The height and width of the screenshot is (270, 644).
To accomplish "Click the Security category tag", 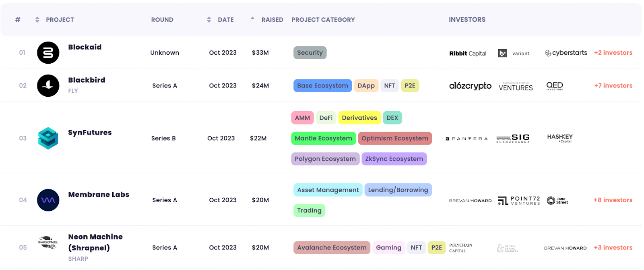I will click(x=310, y=53).
